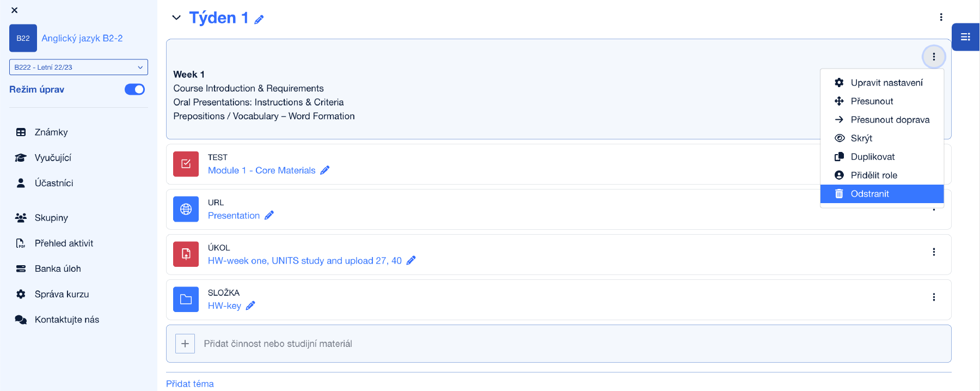Edit the HW-key title with the pencil icon
This screenshot has height=391, width=980.
250,306
